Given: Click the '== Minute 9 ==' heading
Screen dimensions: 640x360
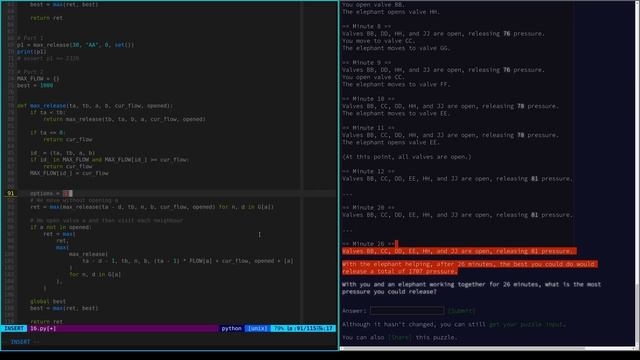Looking at the screenshot, I should [367, 62].
